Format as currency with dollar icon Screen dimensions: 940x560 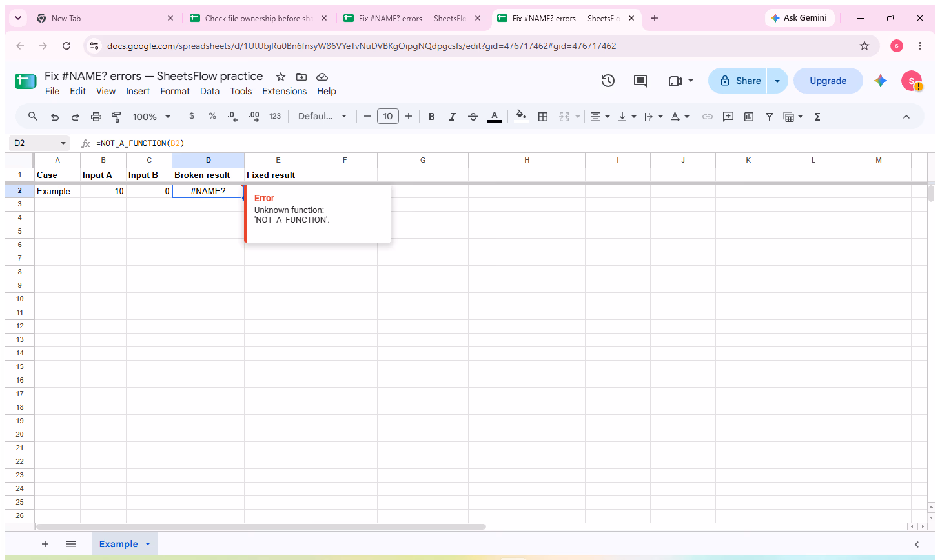[192, 116]
